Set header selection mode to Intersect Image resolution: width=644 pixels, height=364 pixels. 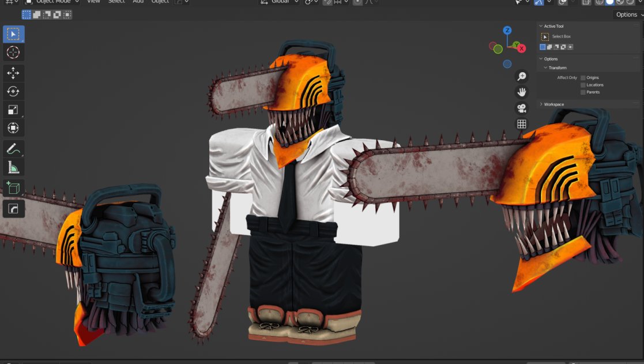(x=67, y=15)
